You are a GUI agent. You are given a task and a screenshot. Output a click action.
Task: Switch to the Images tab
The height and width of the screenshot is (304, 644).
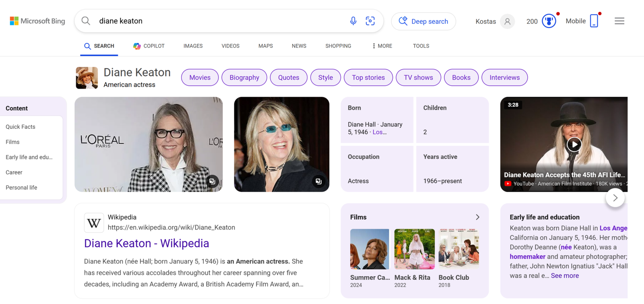coord(193,46)
